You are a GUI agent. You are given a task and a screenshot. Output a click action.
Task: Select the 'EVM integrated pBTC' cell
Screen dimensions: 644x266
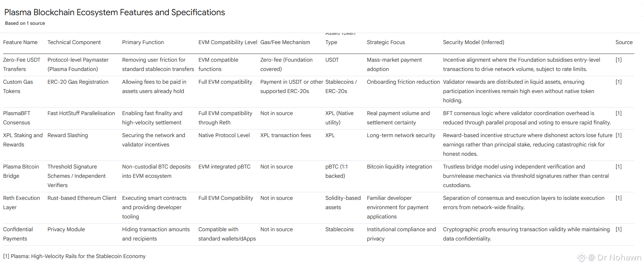224,166
